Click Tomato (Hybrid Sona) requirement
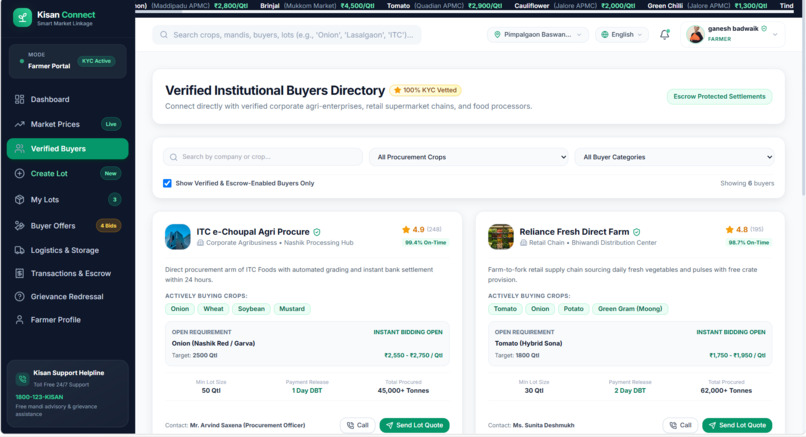This screenshot has width=806, height=437. (528, 343)
